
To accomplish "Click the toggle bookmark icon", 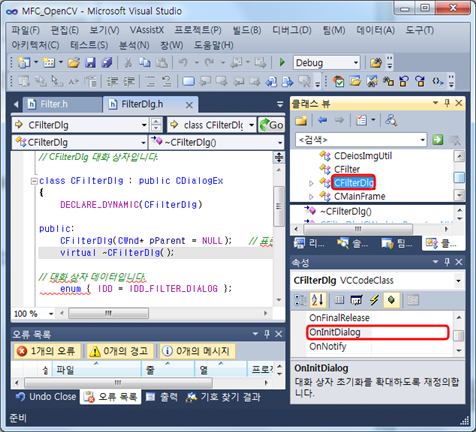I will [x=189, y=81].
